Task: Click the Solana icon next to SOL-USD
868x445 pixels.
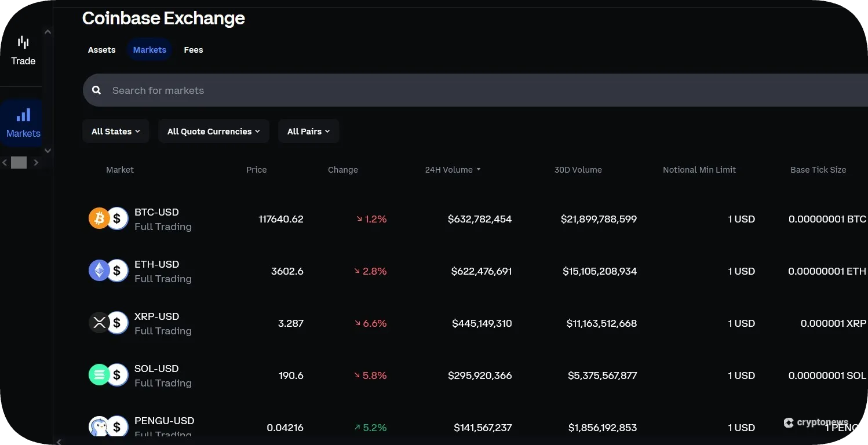Action: (99, 375)
